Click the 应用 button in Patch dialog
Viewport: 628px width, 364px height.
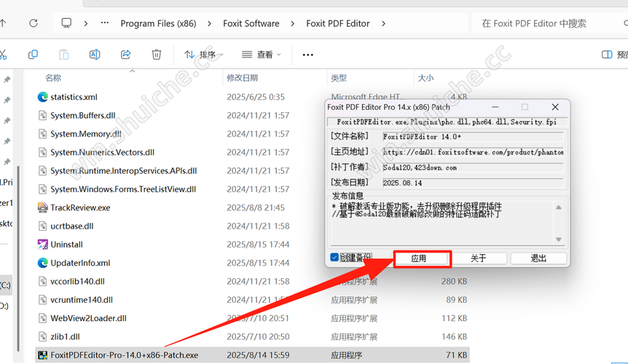pyautogui.click(x=419, y=258)
